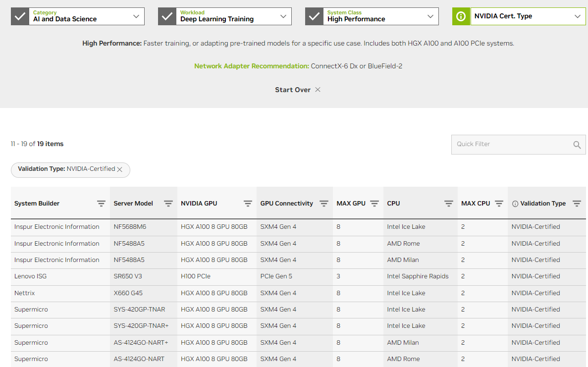This screenshot has width=588, height=367.
Task: Toggle the Workload checkmark box
Action: pos(167,16)
